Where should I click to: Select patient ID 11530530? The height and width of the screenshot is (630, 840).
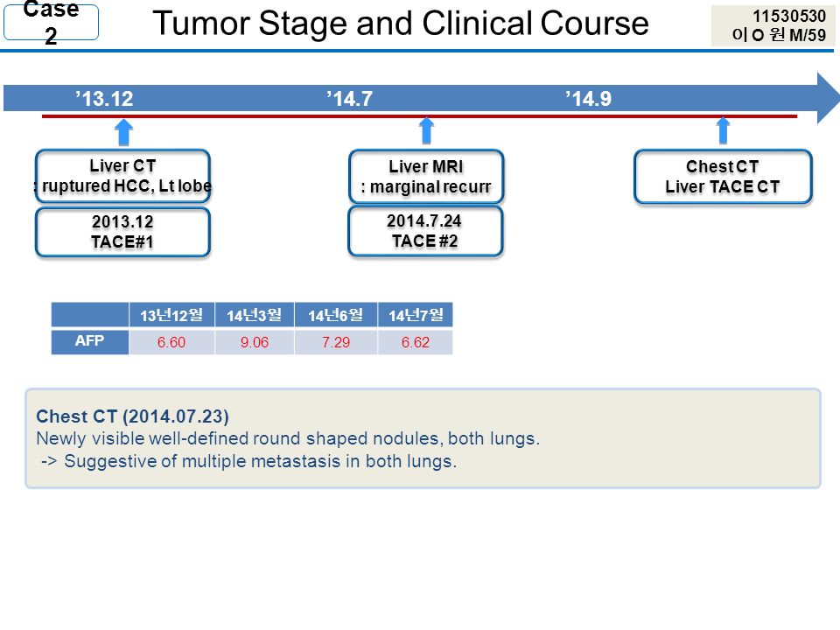tap(789, 16)
